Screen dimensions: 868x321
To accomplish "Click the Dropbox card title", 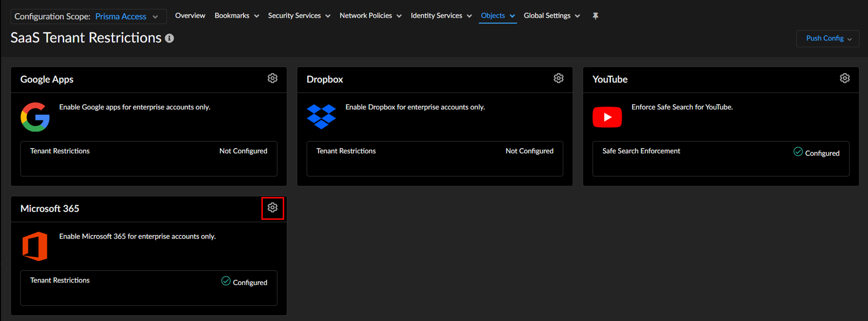I will 324,80.
